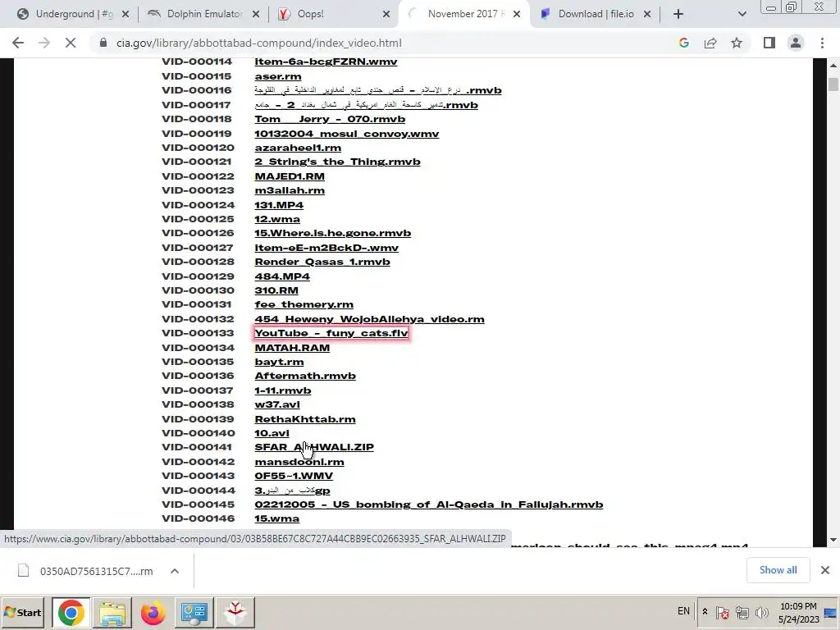Show hidden system tray icons
Image resolution: width=840 pixels, height=630 pixels.
tap(705, 612)
